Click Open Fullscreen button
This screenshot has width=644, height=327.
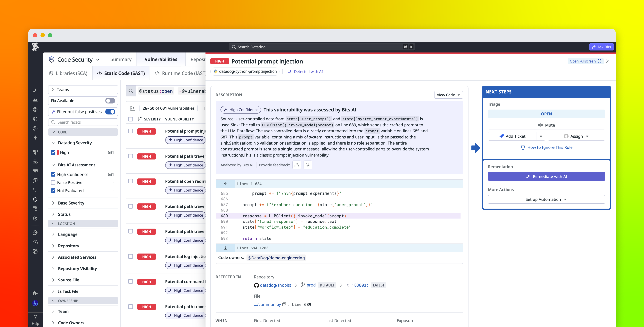[x=586, y=61]
